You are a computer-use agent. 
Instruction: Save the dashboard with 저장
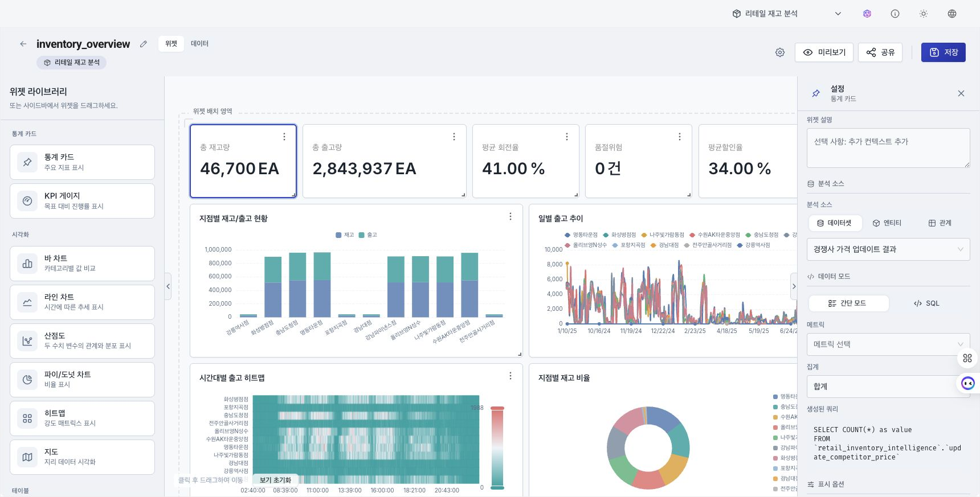tap(944, 52)
